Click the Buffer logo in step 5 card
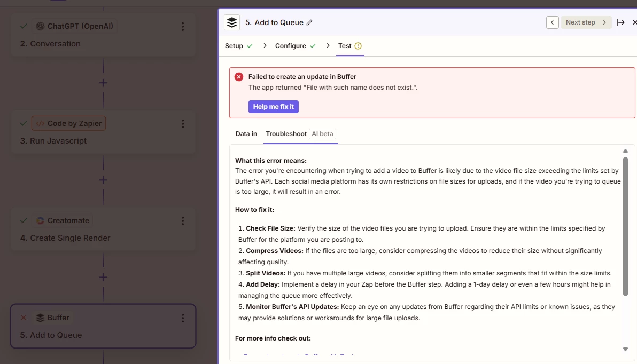 click(40, 318)
